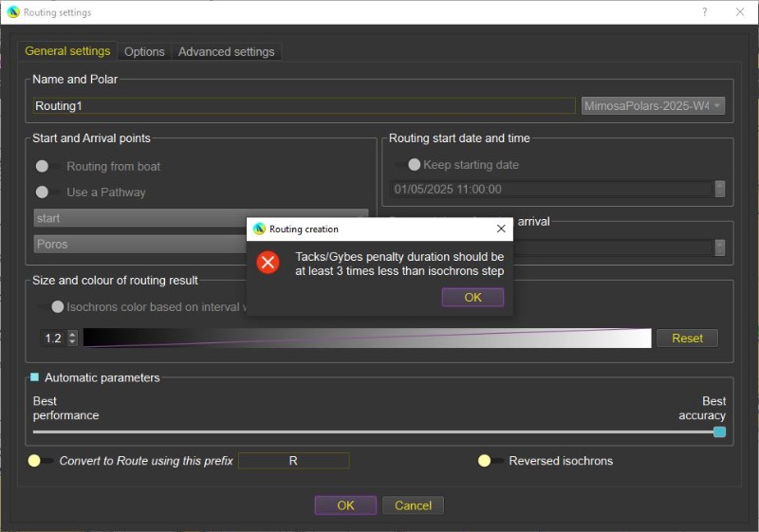
Task: Switch to the Options tab
Action: tap(144, 52)
